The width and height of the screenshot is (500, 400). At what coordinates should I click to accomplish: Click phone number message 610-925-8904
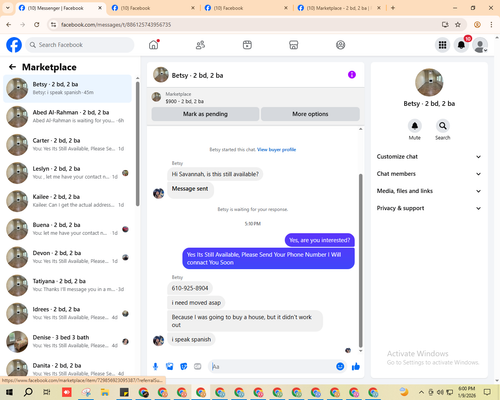pos(190,288)
